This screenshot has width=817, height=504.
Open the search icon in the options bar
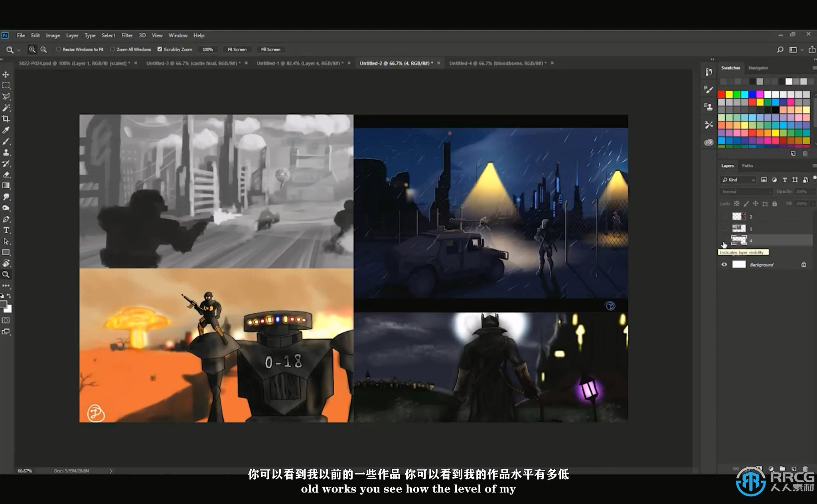point(780,49)
